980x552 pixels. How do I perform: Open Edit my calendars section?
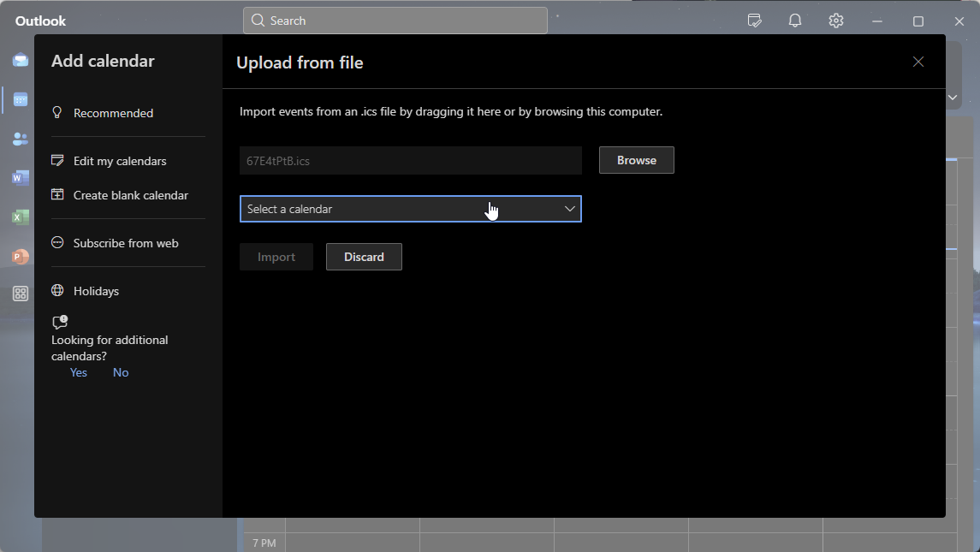pyautogui.click(x=120, y=161)
